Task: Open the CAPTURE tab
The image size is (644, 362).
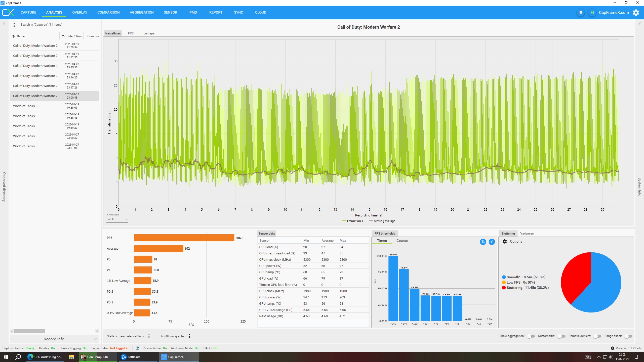Action: tap(28, 12)
